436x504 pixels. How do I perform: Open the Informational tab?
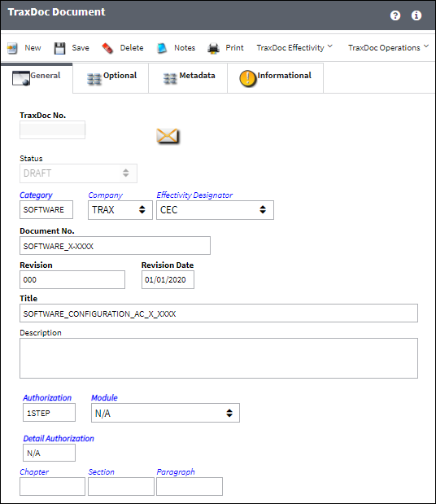coord(276,78)
